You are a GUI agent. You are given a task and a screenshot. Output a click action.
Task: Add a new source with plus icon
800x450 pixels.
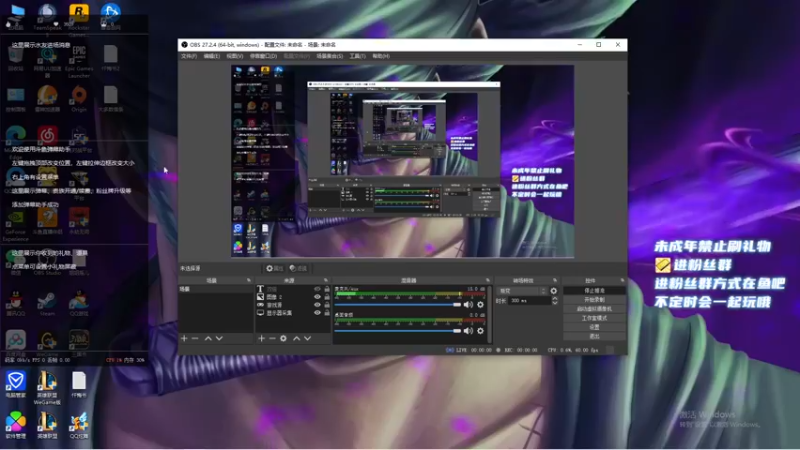[261, 338]
